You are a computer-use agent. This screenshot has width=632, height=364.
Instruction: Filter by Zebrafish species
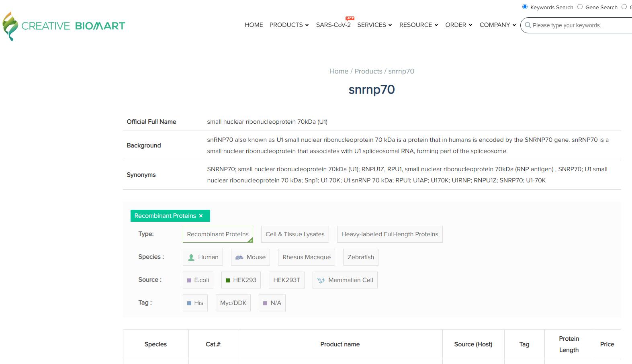click(x=361, y=257)
